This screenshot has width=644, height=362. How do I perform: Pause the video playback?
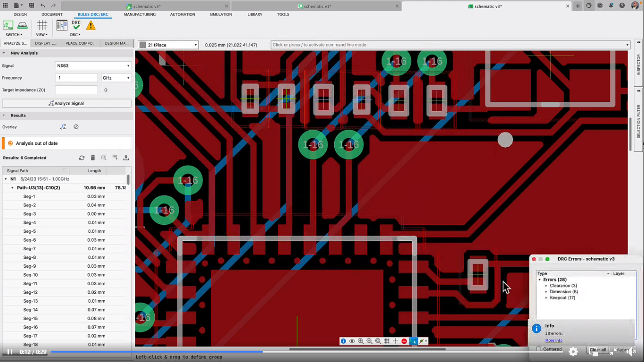9,352
